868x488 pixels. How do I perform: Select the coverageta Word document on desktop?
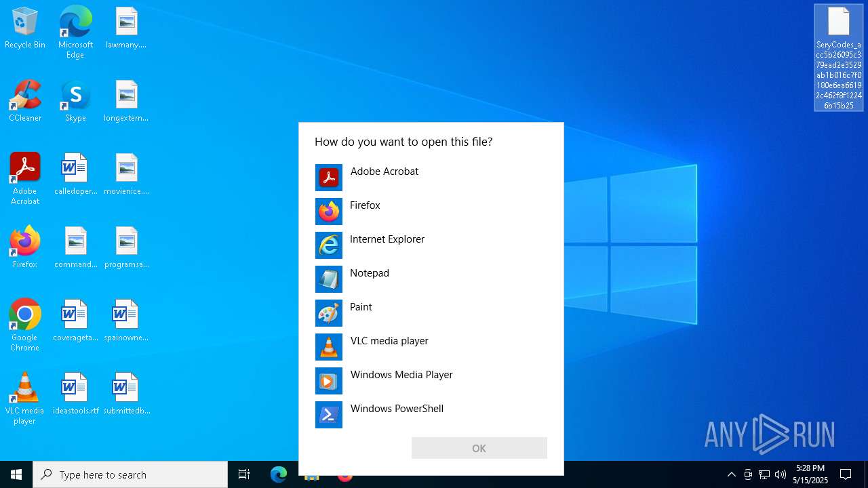tap(75, 321)
